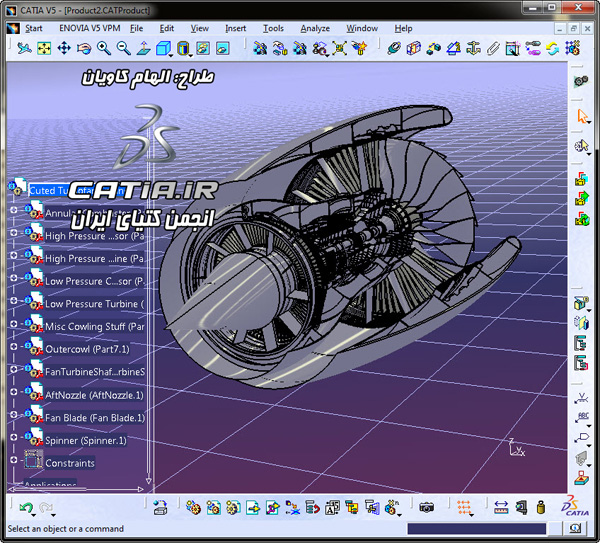Apply an Angle Constraint
The image size is (600, 543).
click(x=453, y=49)
